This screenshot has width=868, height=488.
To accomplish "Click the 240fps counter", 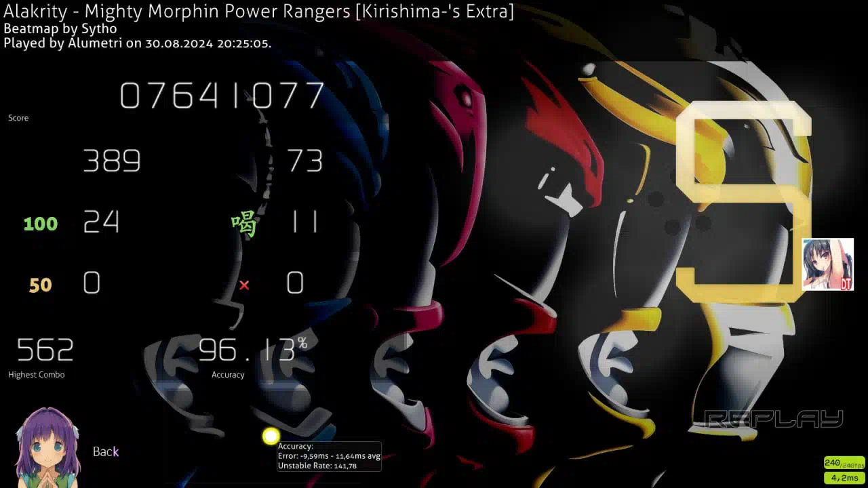I will tap(844, 464).
